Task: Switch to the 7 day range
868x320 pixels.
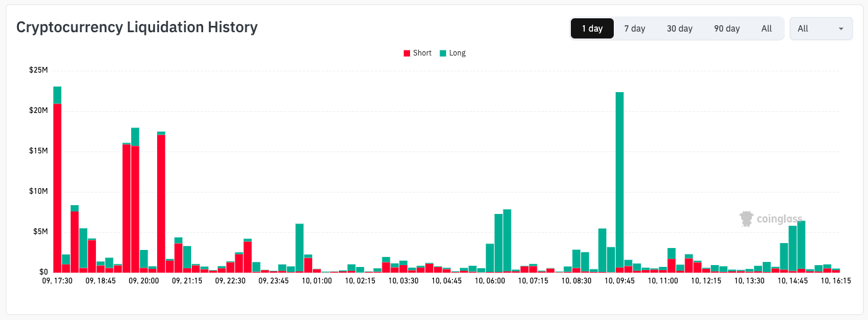Action: (635, 28)
